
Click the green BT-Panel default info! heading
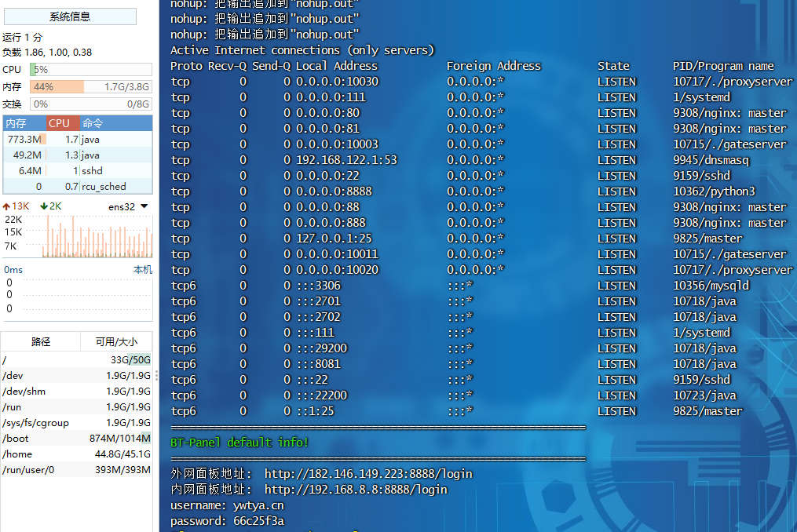pyautogui.click(x=239, y=442)
